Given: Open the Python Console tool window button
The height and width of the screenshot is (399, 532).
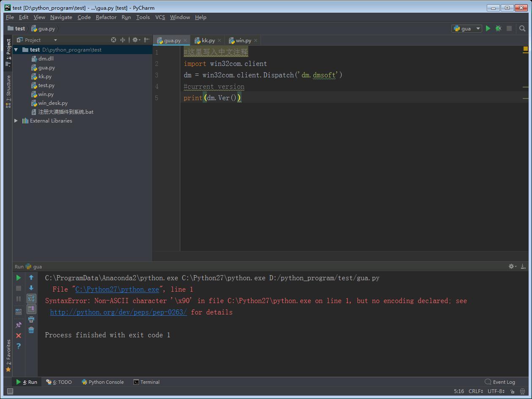Looking at the screenshot, I should pos(103,382).
